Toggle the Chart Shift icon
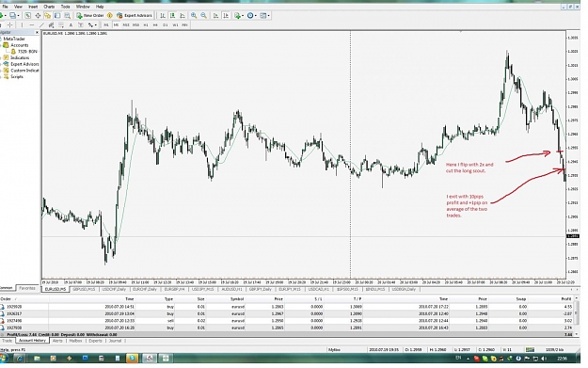The image size is (588, 368). (x=226, y=15)
